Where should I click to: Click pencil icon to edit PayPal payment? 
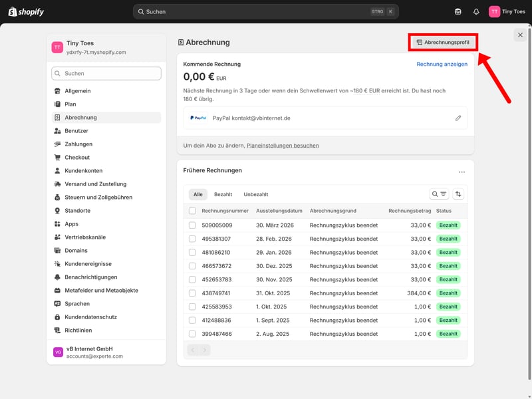[458, 118]
